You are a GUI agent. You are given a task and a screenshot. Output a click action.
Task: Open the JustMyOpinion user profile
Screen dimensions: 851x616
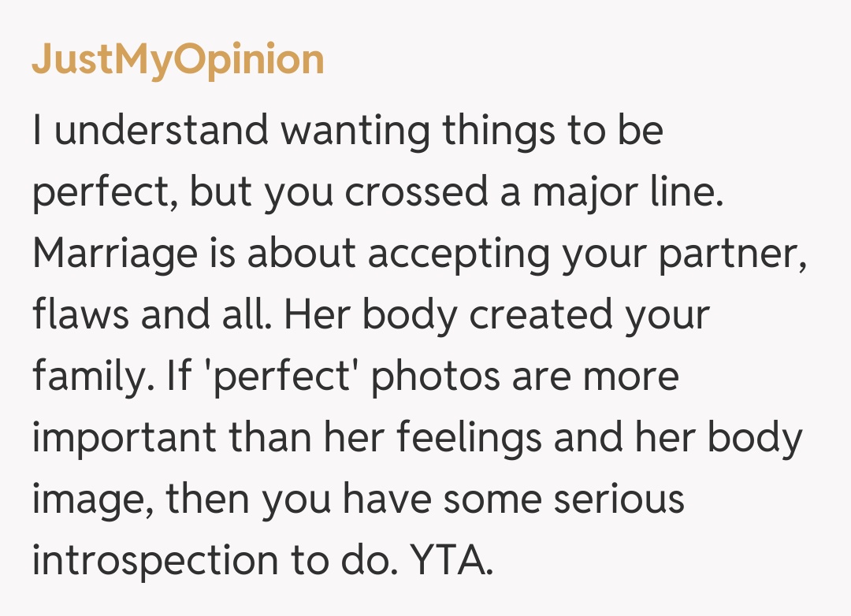click(x=178, y=60)
